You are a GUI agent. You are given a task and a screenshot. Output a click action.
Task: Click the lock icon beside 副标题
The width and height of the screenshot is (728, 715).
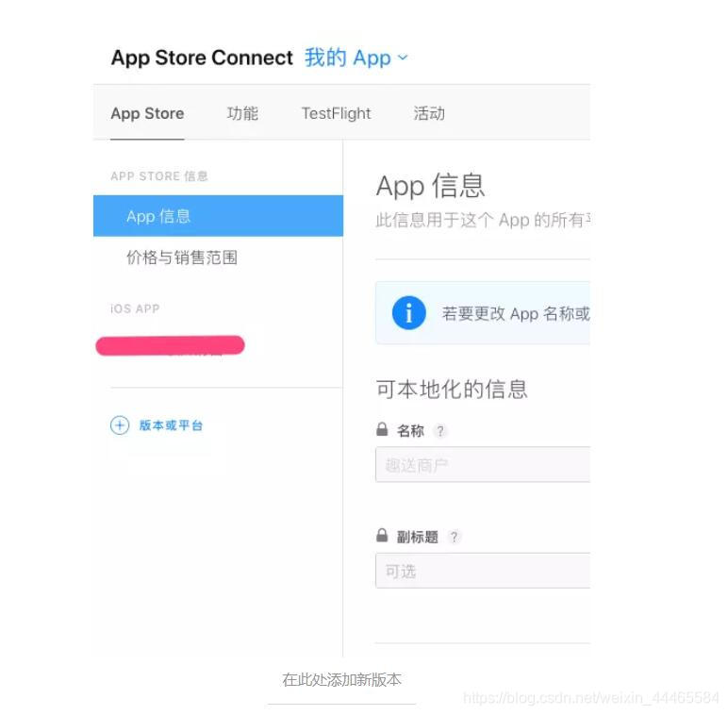coord(382,536)
